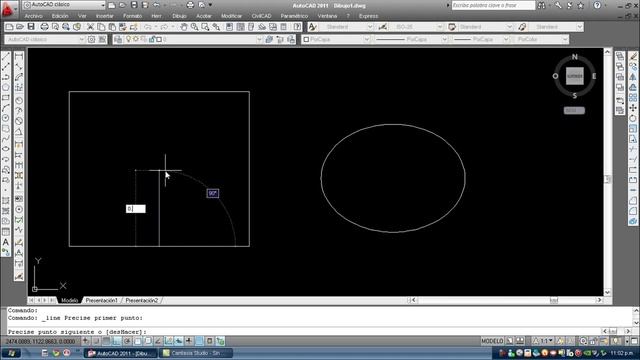Open the AutoCAD application menu (red A)
Image resolution: width=640 pixels, height=360 pixels.
7,9
